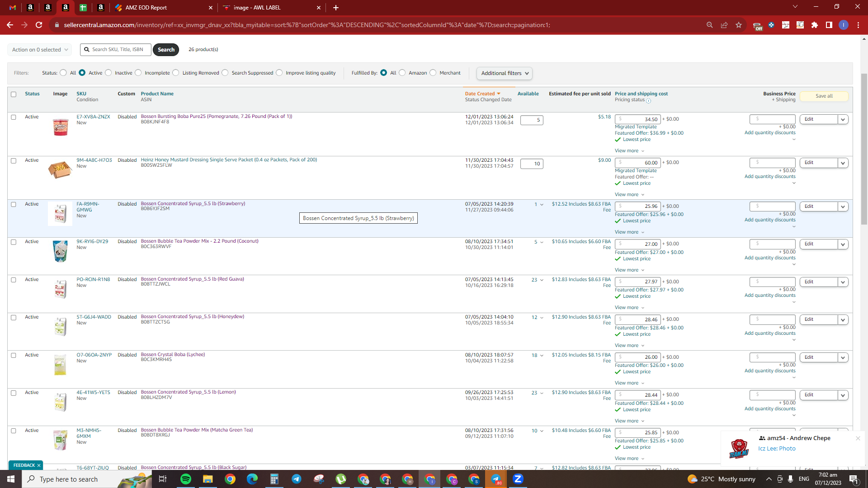Open the Chrome extensions puzzle icon
The image size is (868, 488).
[x=815, y=25]
